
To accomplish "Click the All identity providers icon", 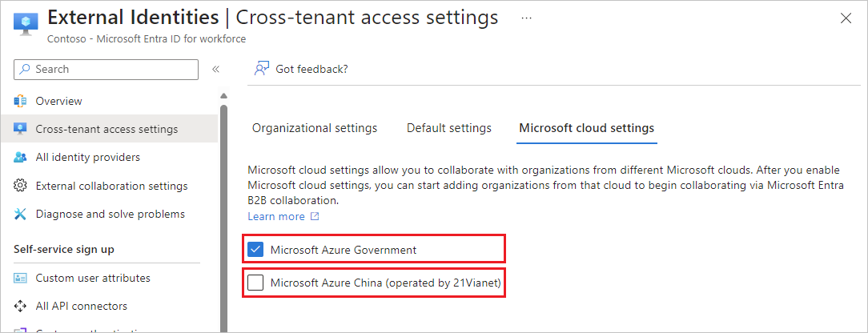I will (21, 158).
